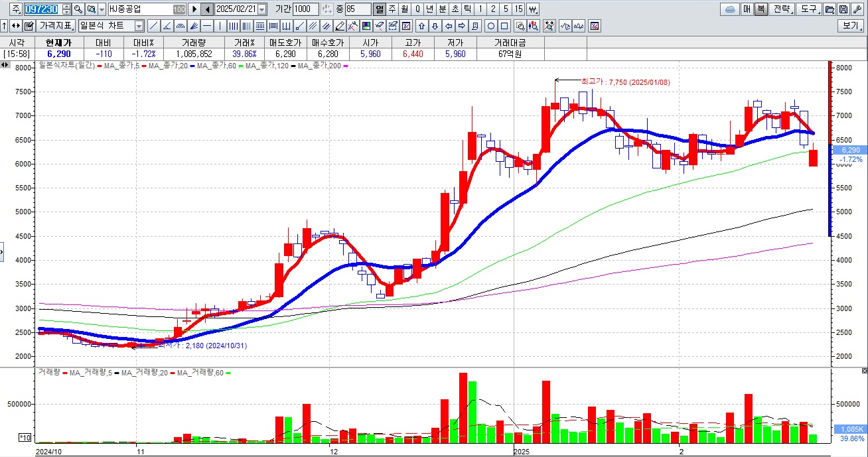The height and width of the screenshot is (457, 868).
Task: Select the circle shape drawing tool
Action: [491, 26]
